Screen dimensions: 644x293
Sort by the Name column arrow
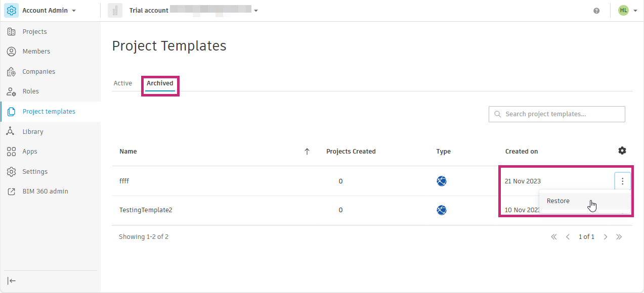[x=307, y=152]
